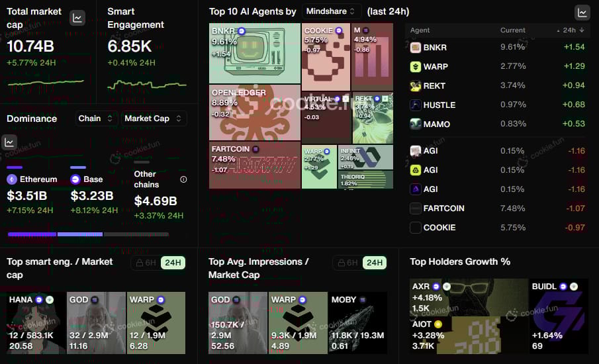599x364 pixels.
Task: Click the Ethereum chain icon
Action: coord(12,179)
